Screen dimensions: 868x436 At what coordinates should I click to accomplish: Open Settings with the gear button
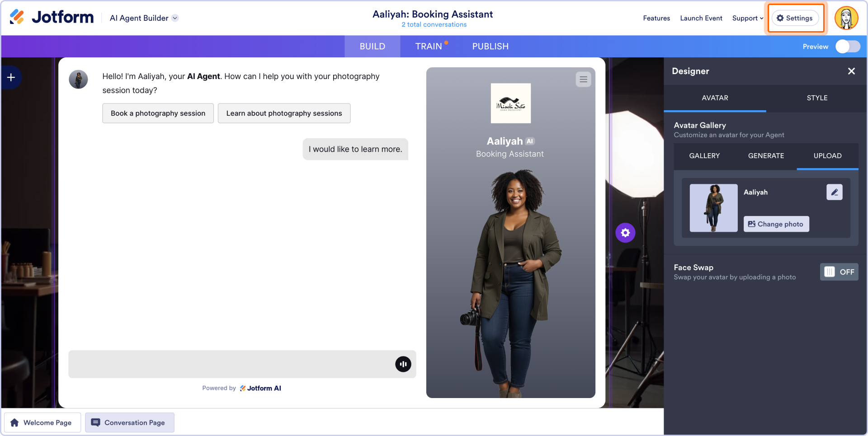pos(795,18)
